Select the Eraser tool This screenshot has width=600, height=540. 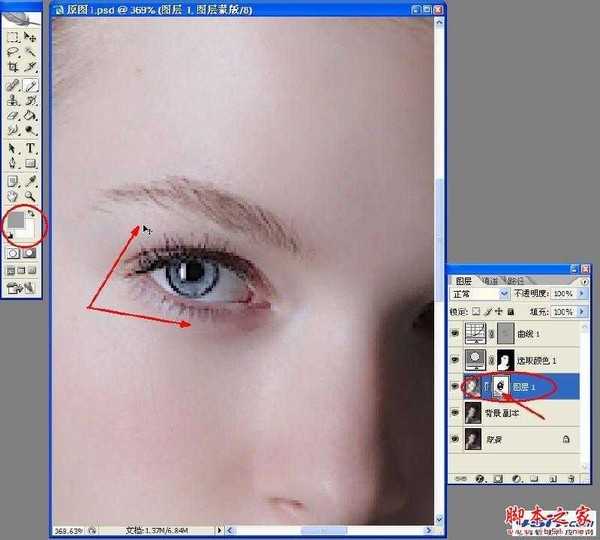tap(13, 115)
